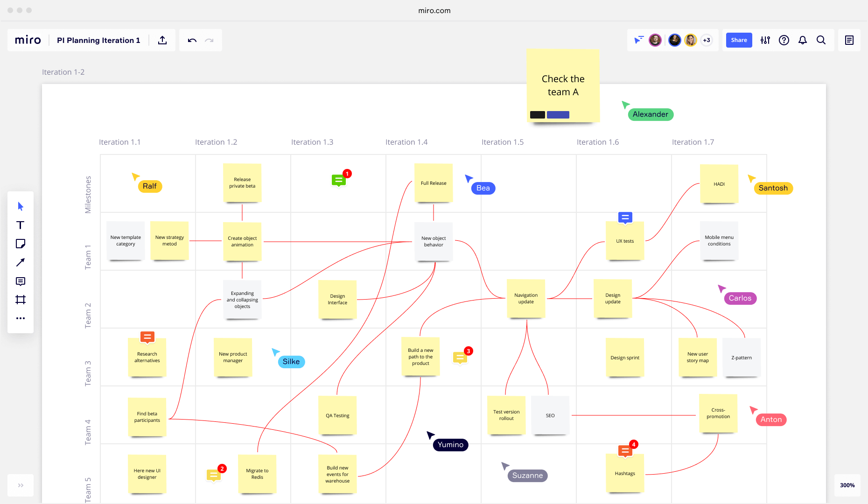Open the board search magnifier
Screen dimensions: 868x504
(821, 40)
